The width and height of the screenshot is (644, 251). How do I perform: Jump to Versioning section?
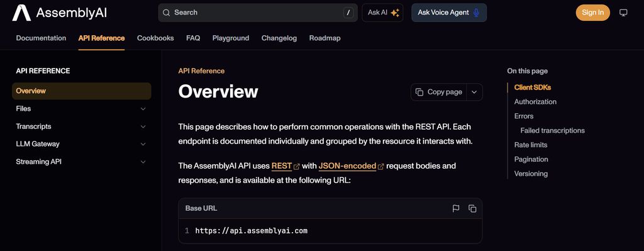(531, 174)
